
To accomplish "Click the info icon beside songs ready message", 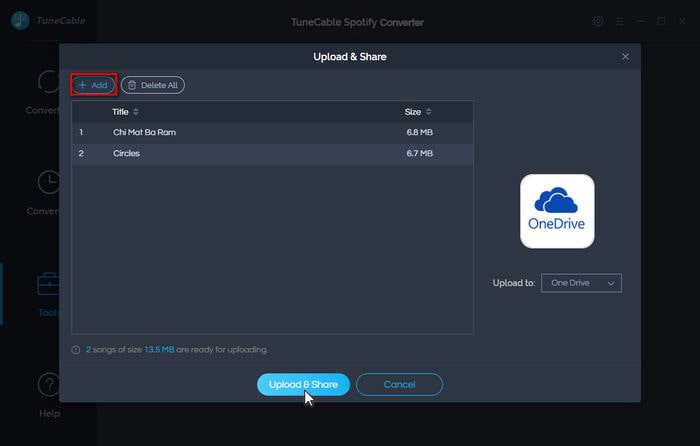I will [76, 350].
